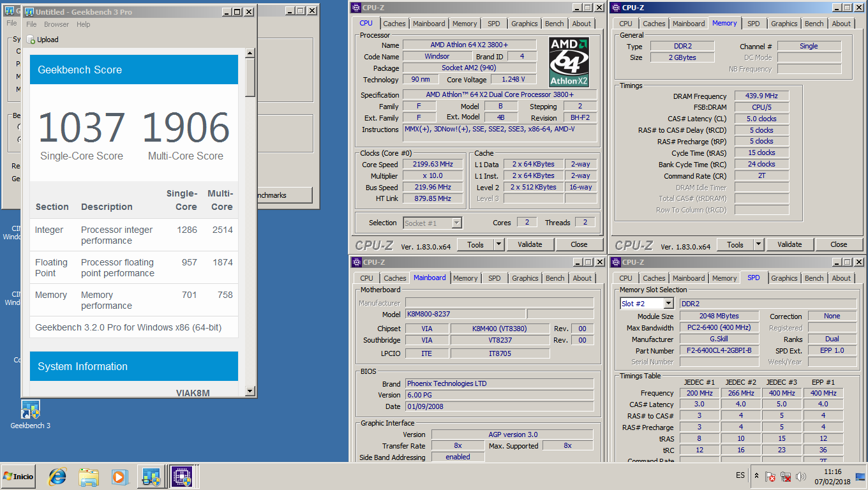This screenshot has width=868, height=490.
Task: Switch to Bench tab in the CPU-Z CPU window
Action: tap(555, 24)
